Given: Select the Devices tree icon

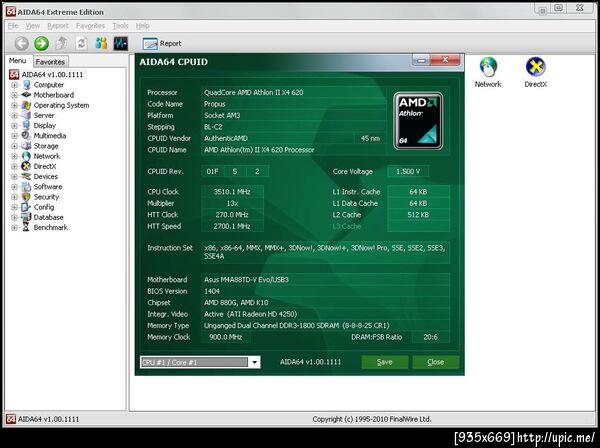Looking at the screenshot, I should [x=26, y=176].
